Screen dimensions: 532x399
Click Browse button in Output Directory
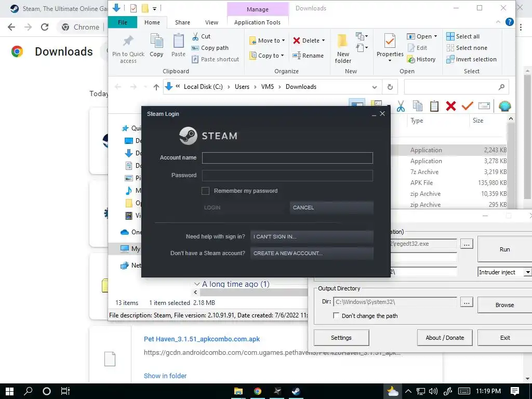(504, 305)
